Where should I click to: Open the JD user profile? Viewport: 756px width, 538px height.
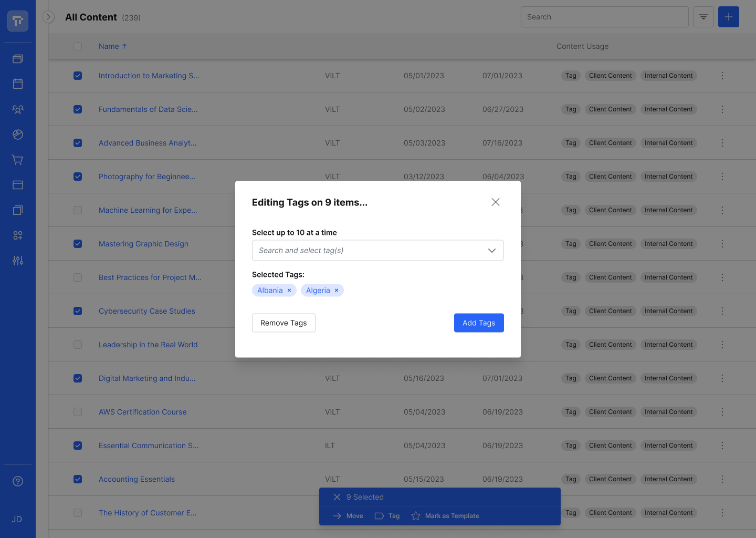click(17, 519)
